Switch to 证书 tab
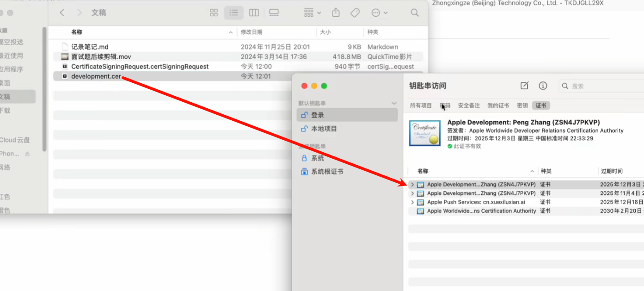The height and width of the screenshot is (291, 644). click(x=541, y=105)
